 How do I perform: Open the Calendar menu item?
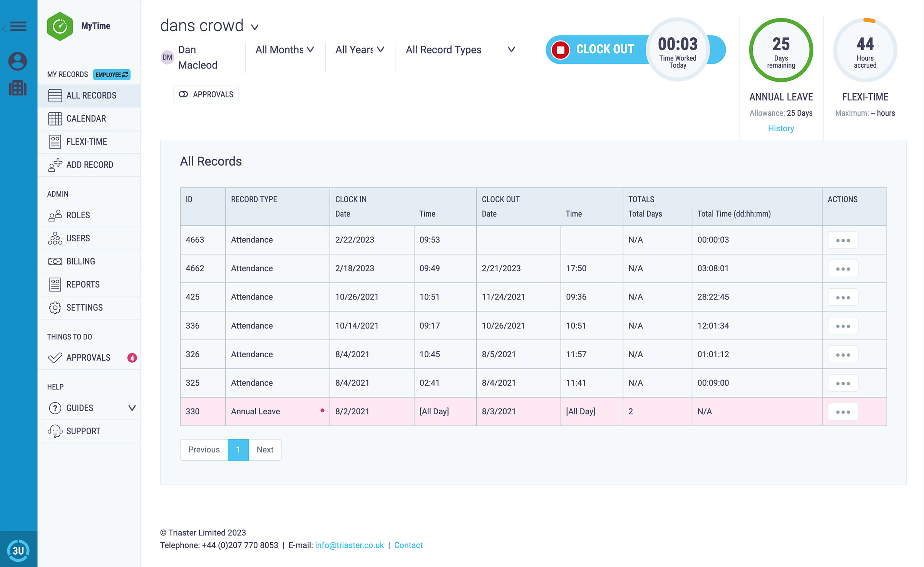(86, 119)
